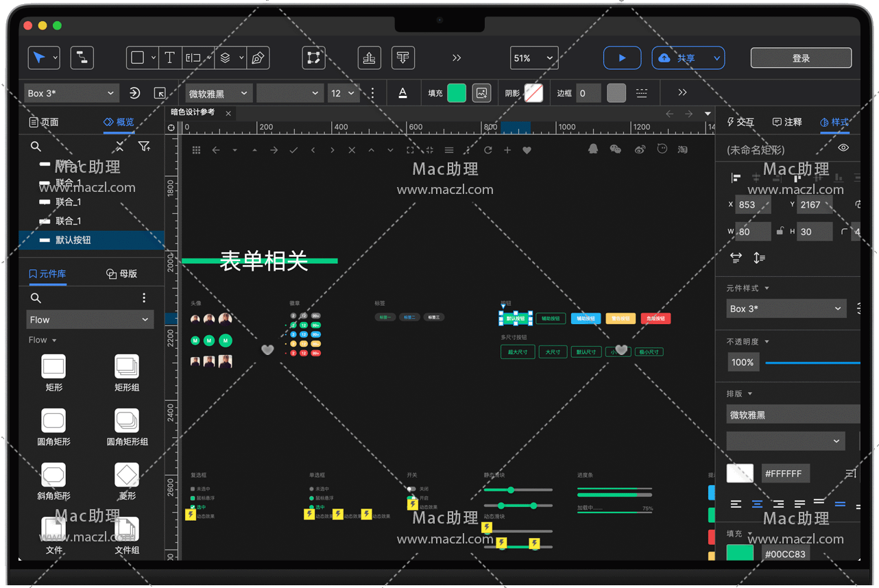The height and width of the screenshot is (588, 879).
Task: Open the 51% zoom level dropdown
Action: [533, 58]
